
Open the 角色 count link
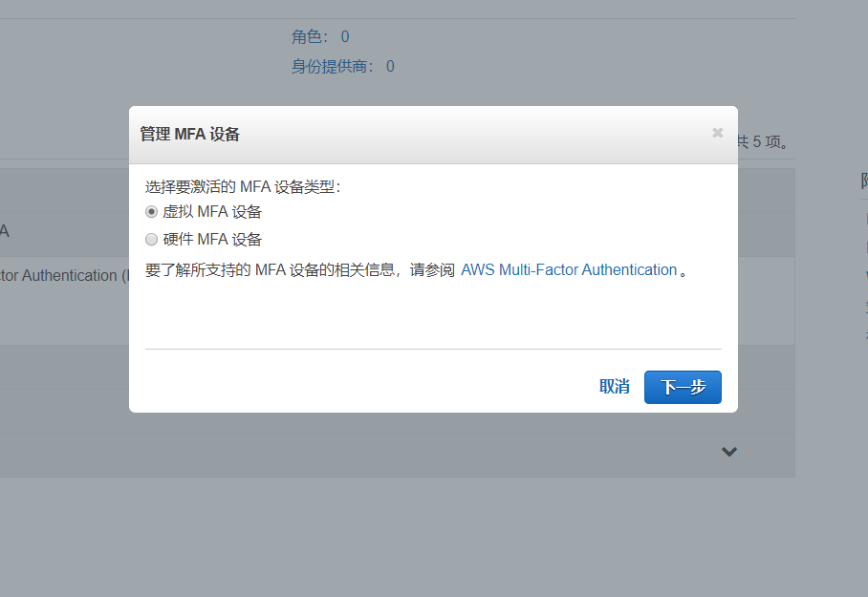[x=345, y=37]
